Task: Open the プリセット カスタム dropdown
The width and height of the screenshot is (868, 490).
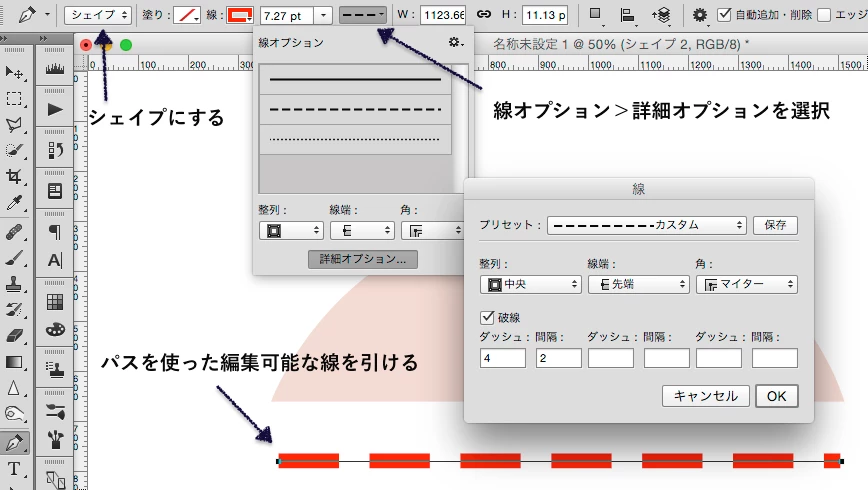Action: click(647, 225)
